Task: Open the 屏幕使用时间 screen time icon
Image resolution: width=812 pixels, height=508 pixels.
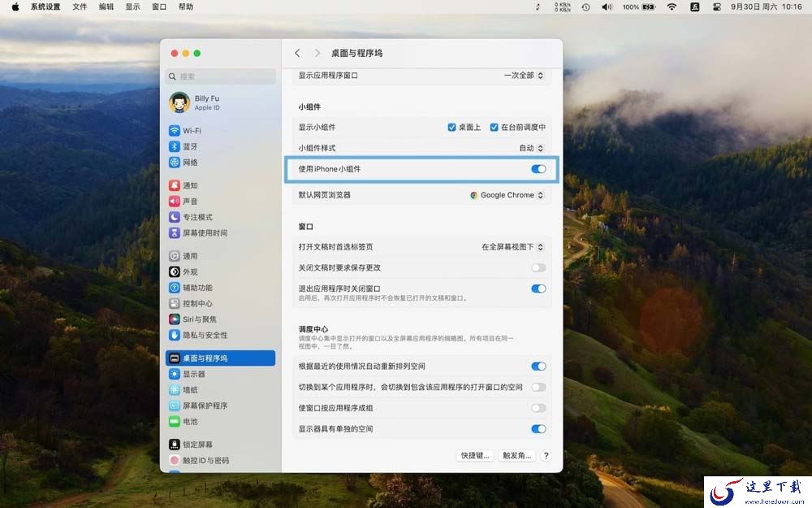Action: (x=175, y=232)
